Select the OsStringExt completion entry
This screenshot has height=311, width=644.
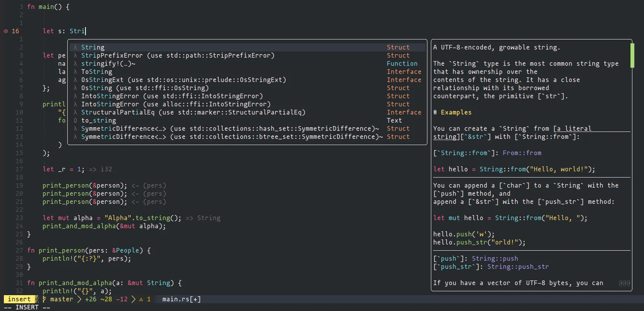click(x=248, y=80)
